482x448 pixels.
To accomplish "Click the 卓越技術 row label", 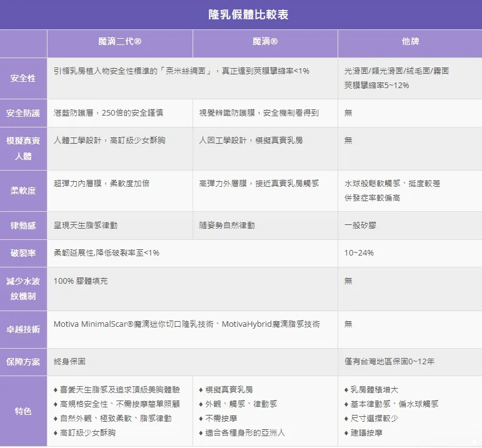I will pyautogui.click(x=23, y=329).
